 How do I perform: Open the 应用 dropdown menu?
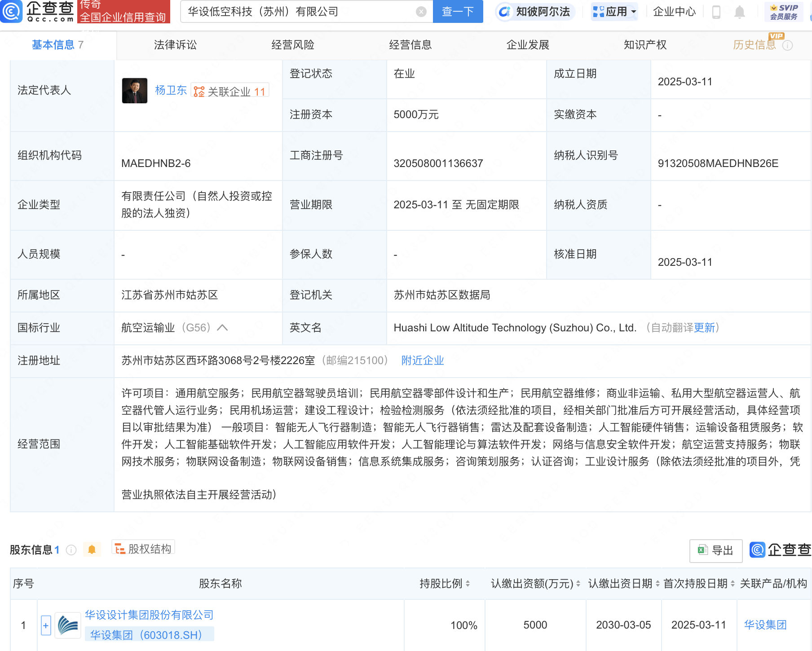[614, 12]
